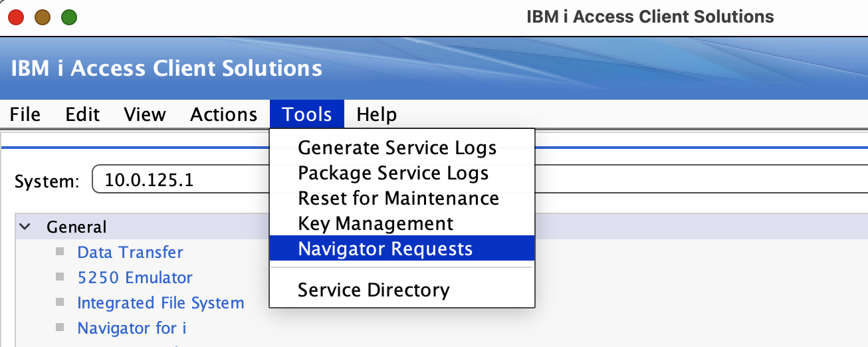The image size is (868, 347).
Task: Open the File menu
Action: 25,114
